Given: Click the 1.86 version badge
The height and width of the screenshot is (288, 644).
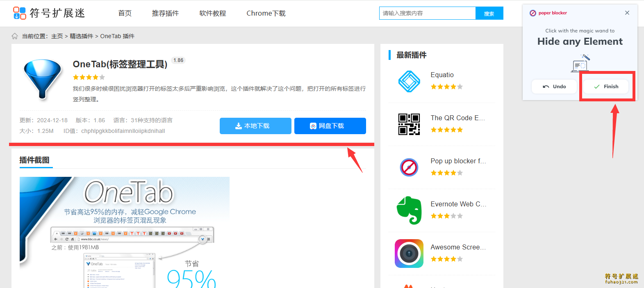Looking at the screenshot, I should click(178, 60).
